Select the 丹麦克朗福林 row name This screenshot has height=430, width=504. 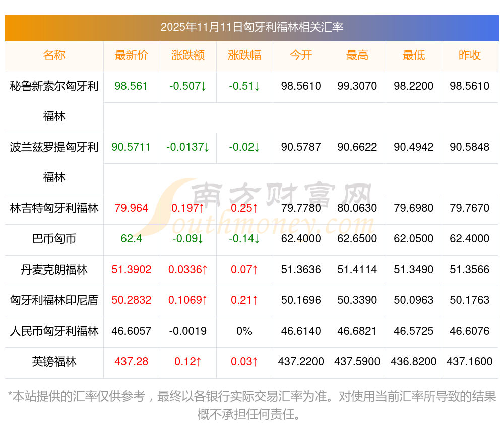[x=54, y=270]
